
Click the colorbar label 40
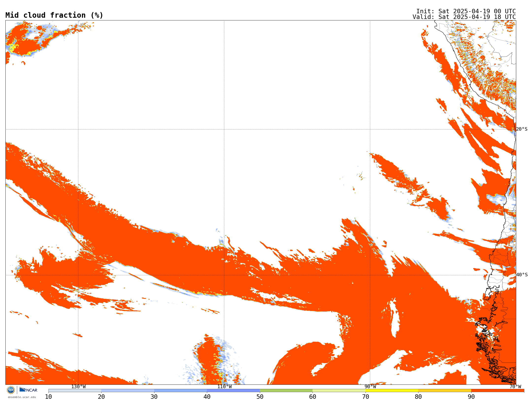(207, 397)
